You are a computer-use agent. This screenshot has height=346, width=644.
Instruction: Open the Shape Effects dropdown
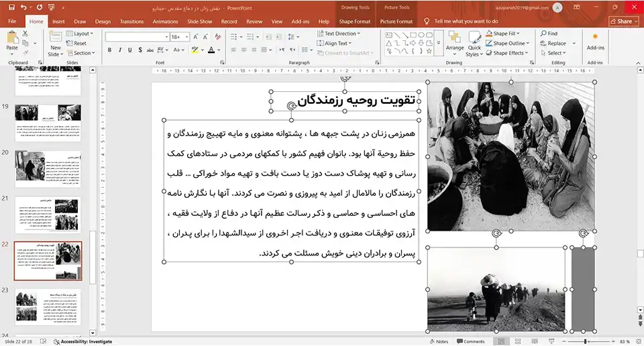[x=507, y=53]
